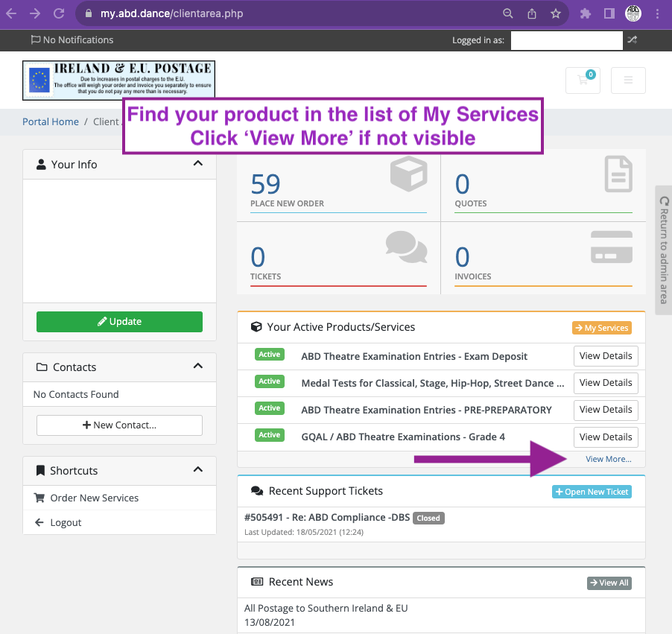
Task: Select Order New Services shortcut
Action: pyautogui.click(x=94, y=498)
